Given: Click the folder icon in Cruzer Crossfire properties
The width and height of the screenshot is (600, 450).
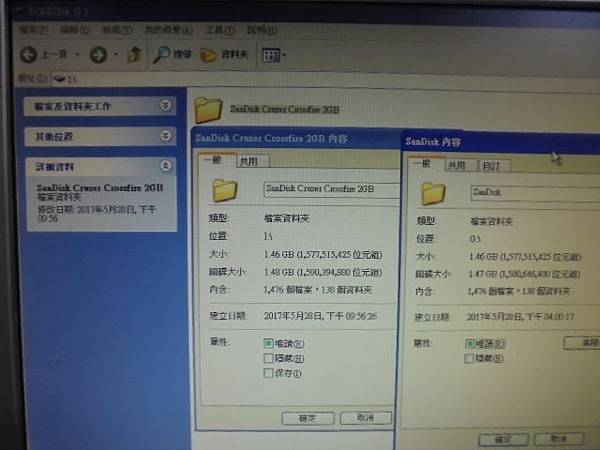Looking at the screenshot, I should pos(225,190).
